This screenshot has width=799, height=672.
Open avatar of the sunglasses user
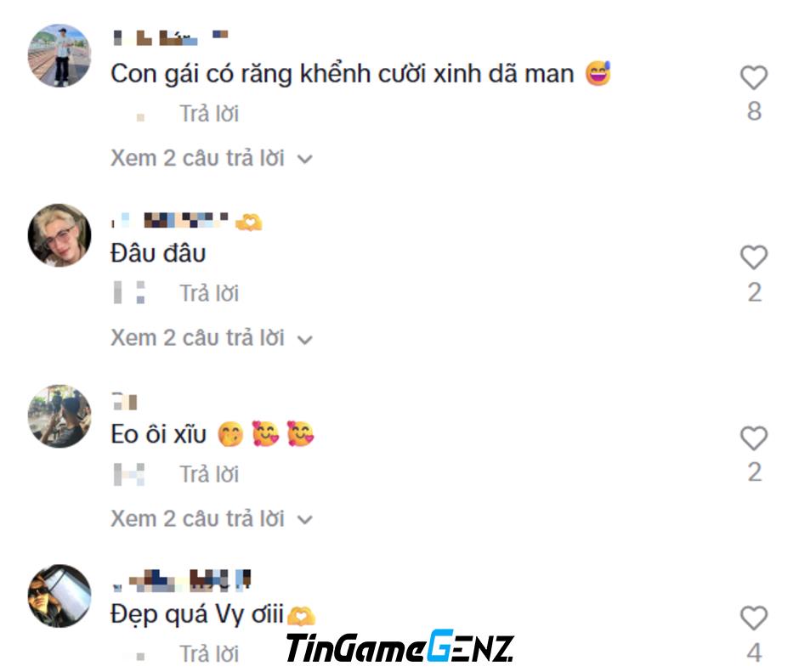click(59, 596)
